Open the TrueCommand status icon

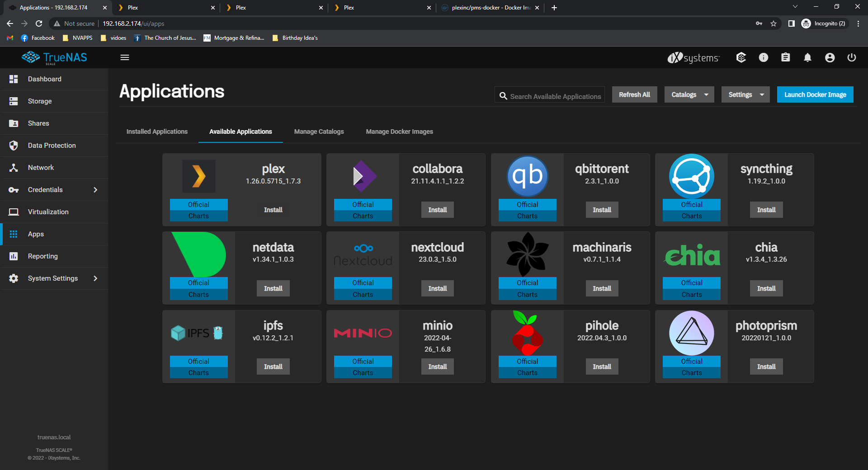741,57
